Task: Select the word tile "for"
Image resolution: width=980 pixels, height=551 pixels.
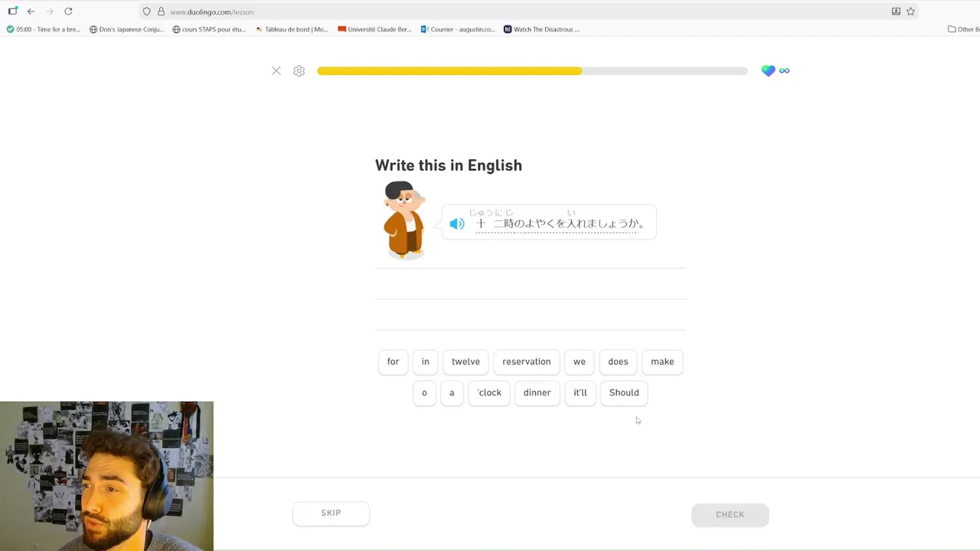Action: click(393, 361)
